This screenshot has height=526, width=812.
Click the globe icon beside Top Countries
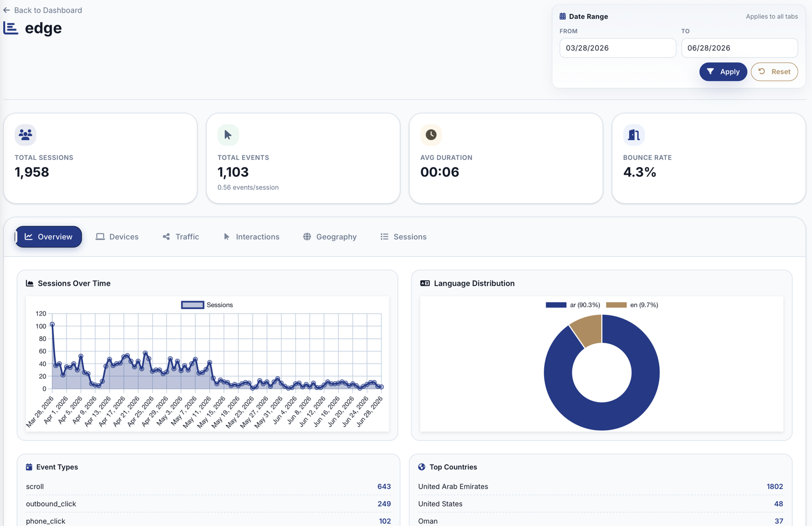pyautogui.click(x=422, y=467)
